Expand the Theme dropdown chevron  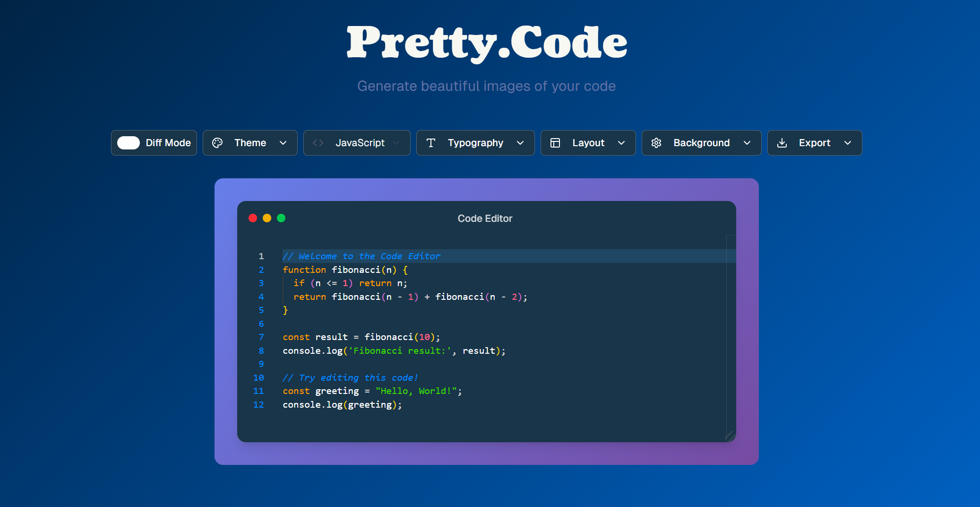[283, 143]
